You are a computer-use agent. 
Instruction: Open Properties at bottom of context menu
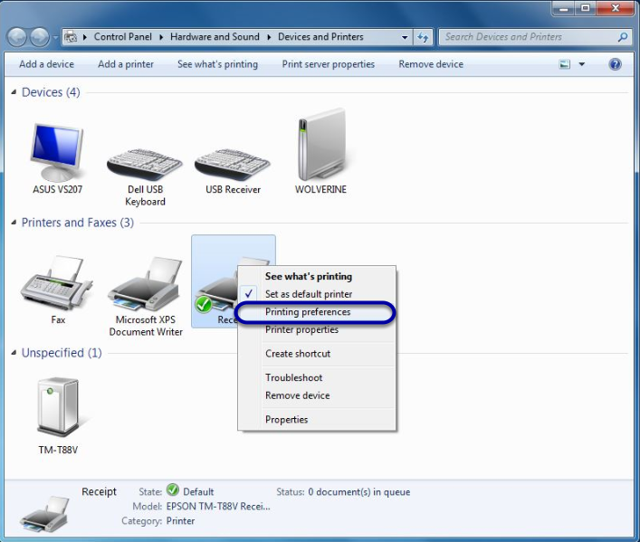click(x=317, y=420)
